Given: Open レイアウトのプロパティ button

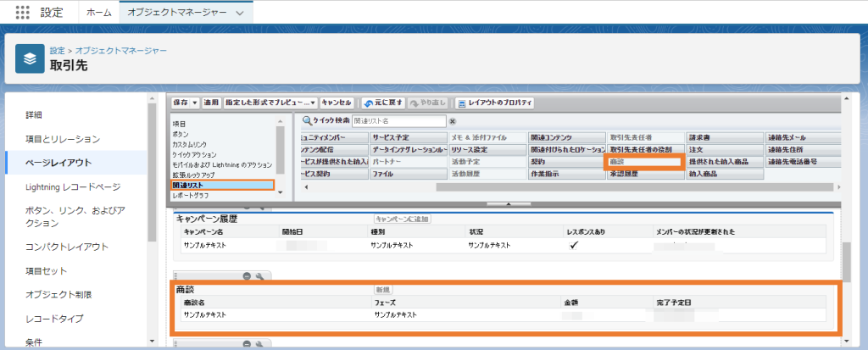Looking at the screenshot, I should [x=494, y=103].
